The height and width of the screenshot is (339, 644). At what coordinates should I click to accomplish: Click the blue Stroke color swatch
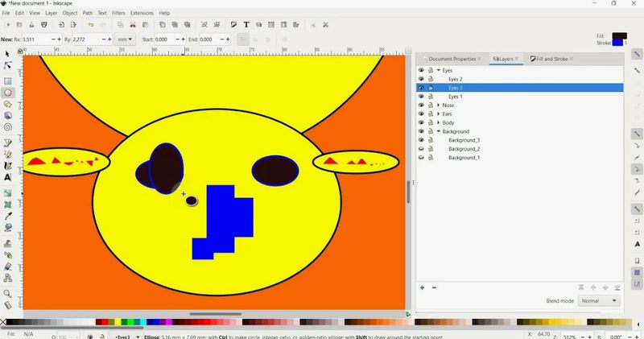pyautogui.click(x=617, y=43)
